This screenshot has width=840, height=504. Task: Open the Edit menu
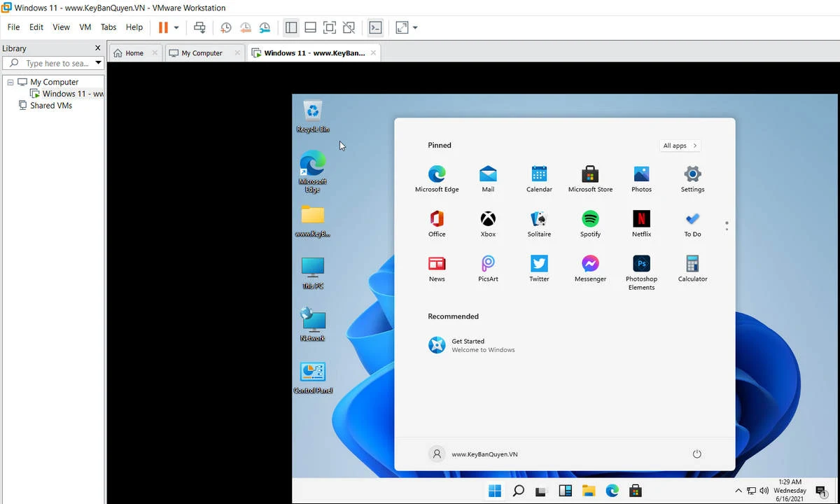(36, 27)
